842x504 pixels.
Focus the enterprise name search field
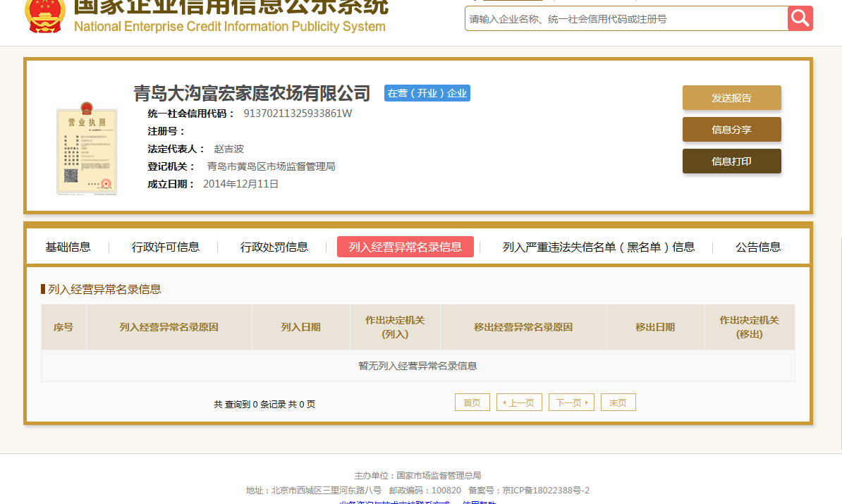point(626,19)
